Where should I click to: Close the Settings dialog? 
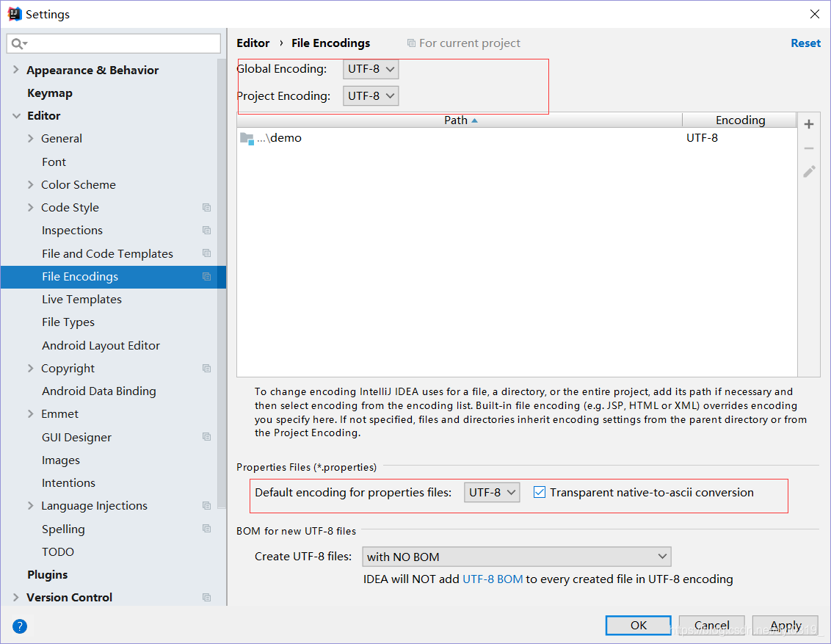[x=815, y=14]
